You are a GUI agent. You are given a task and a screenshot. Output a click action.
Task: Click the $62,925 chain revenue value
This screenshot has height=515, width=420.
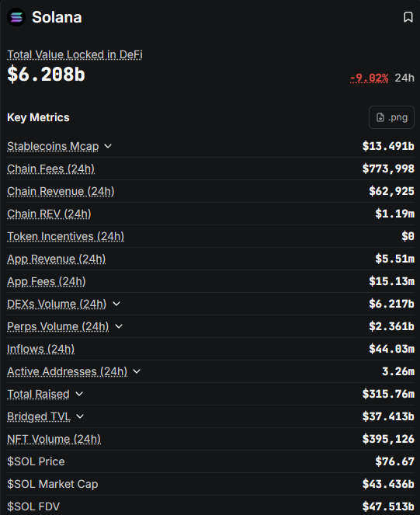(391, 191)
